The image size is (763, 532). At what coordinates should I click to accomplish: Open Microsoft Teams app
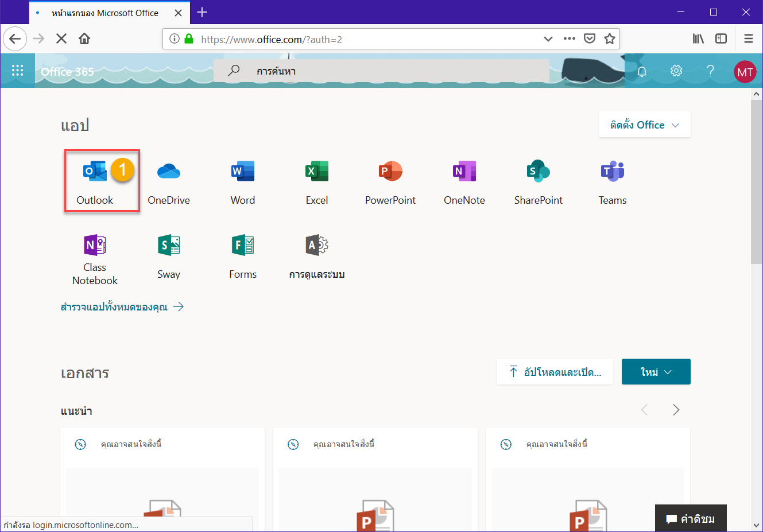pyautogui.click(x=612, y=181)
